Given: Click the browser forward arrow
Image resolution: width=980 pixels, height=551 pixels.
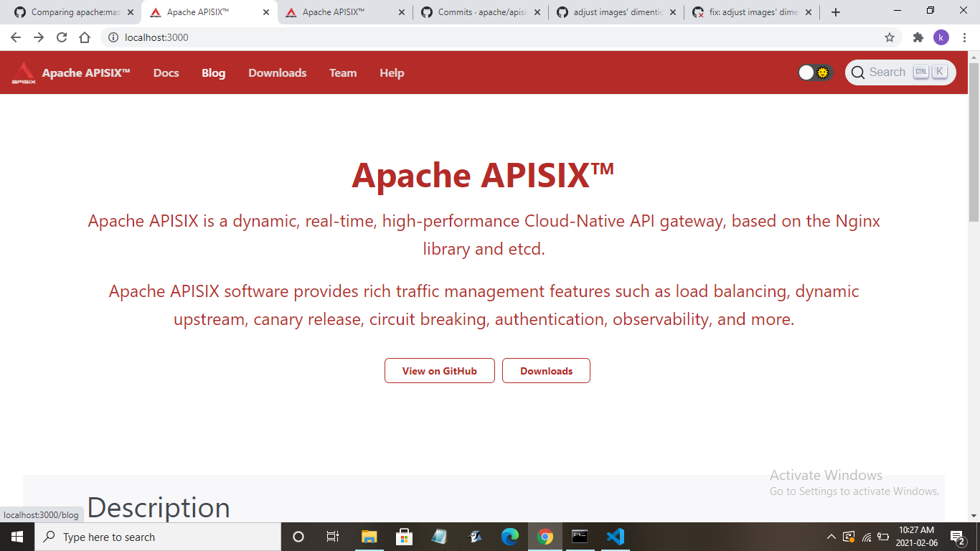Looking at the screenshot, I should 39,37.
